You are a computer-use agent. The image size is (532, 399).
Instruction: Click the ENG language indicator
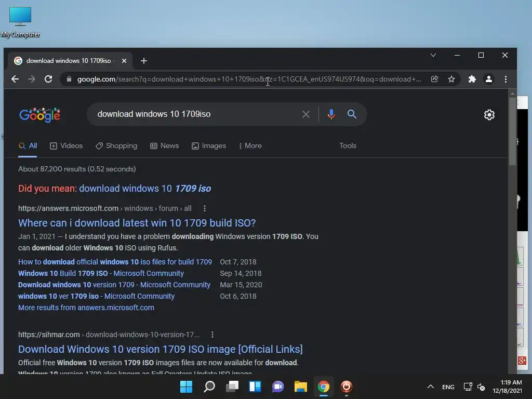pyautogui.click(x=448, y=387)
